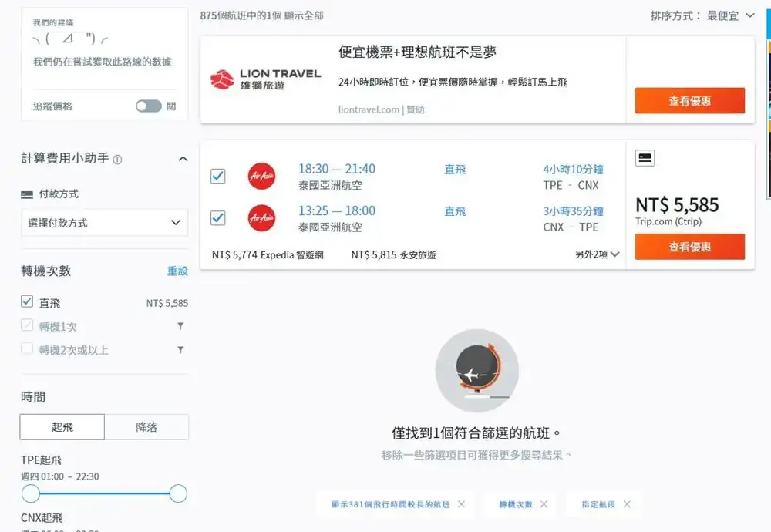Select NT$ 5,815 永安旅遊 price option
The image size is (771, 532).
click(x=393, y=254)
